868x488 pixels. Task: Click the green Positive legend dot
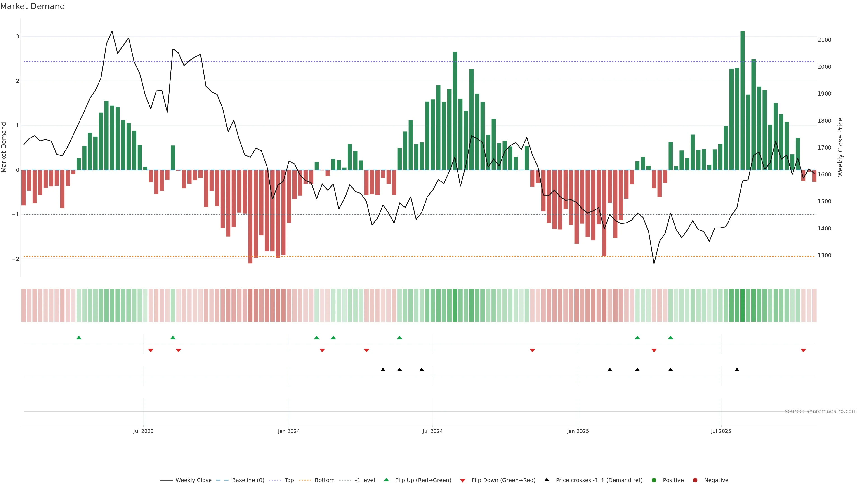654,480
